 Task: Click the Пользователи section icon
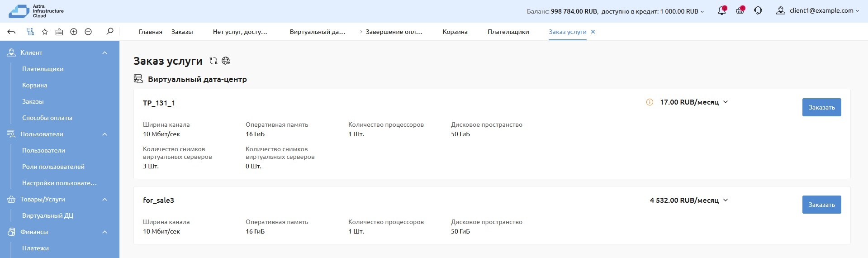pyautogui.click(x=11, y=134)
